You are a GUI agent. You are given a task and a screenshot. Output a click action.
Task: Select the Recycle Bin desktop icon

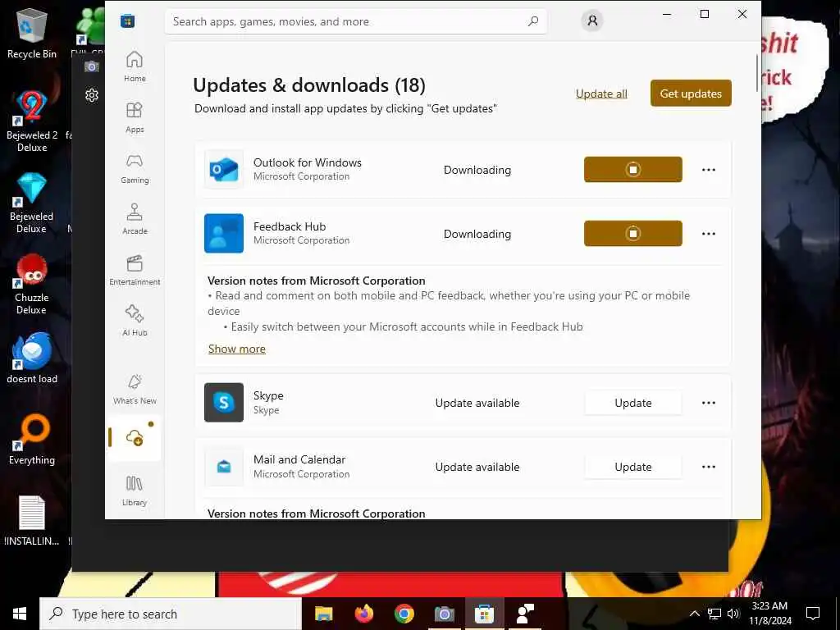(x=32, y=33)
